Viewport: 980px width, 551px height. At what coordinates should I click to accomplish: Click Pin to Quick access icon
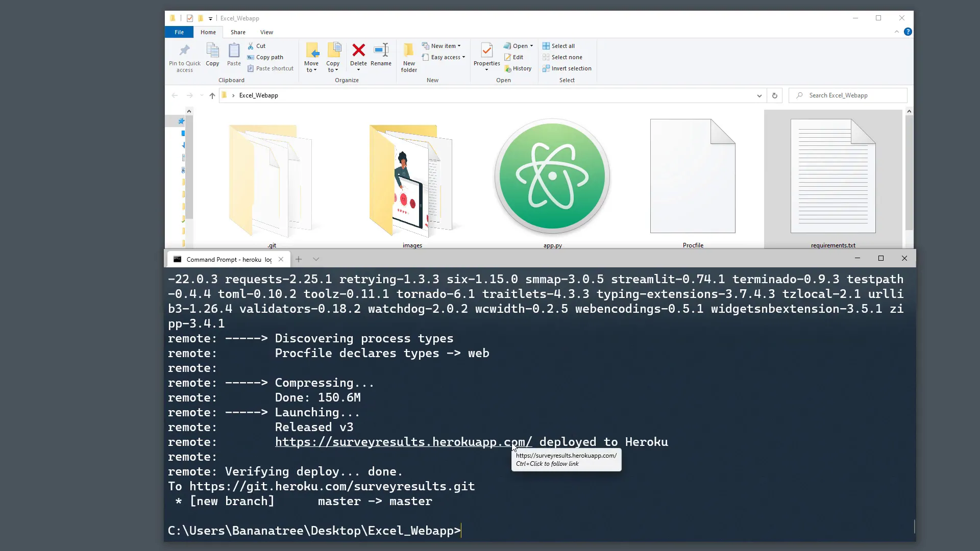tap(184, 51)
